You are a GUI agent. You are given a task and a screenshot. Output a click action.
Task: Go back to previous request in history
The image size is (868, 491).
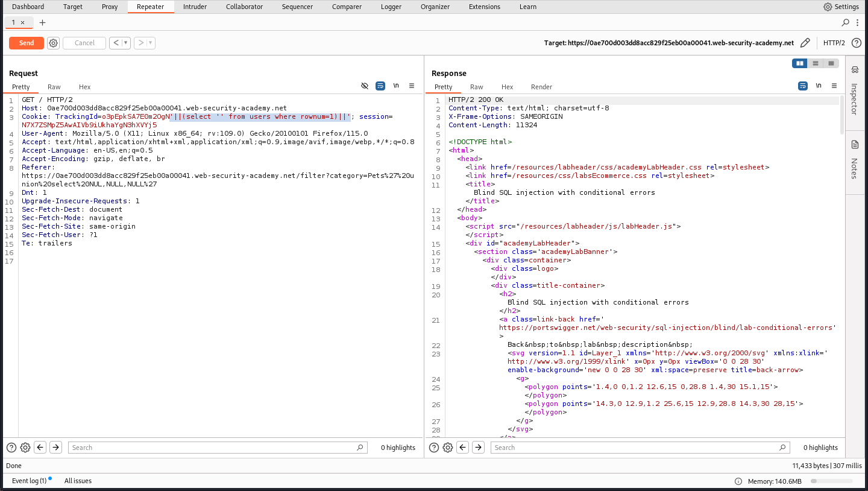(115, 43)
